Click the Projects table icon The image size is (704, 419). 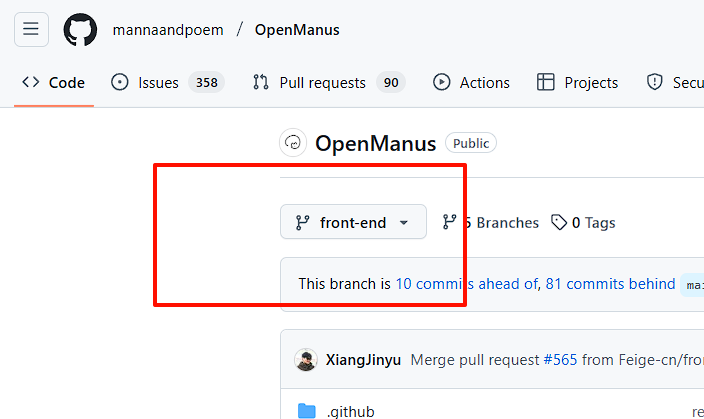[546, 82]
